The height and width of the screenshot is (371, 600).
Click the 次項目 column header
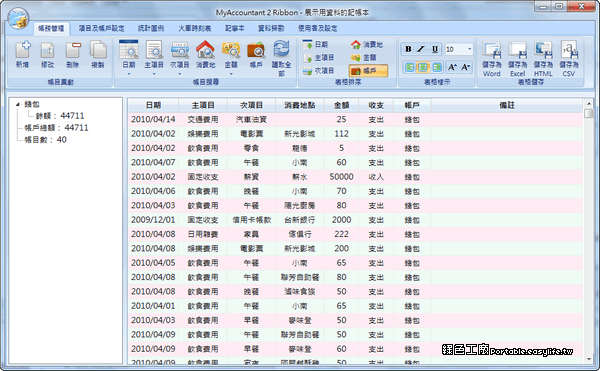point(251,105)
